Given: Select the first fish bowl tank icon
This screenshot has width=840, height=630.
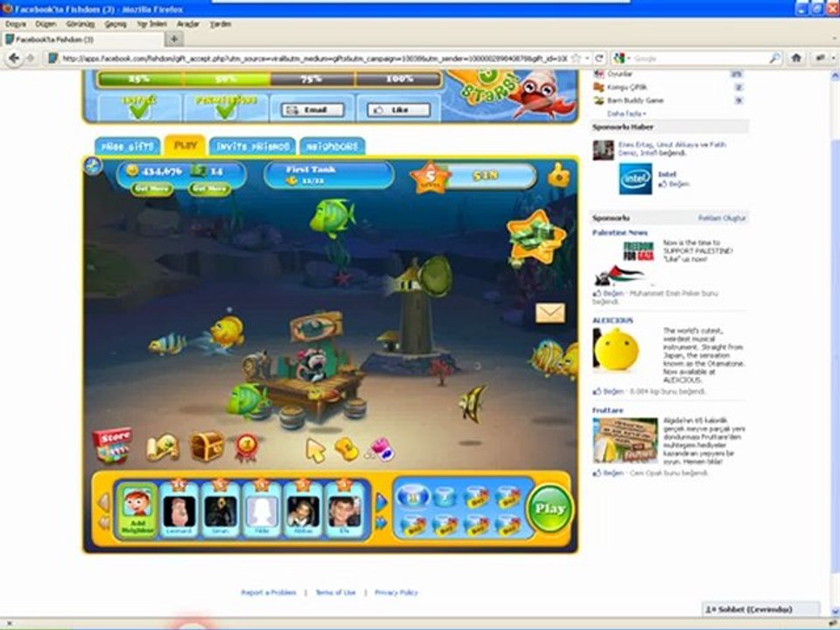Looking at the screenshot, I should coord(412,496).
